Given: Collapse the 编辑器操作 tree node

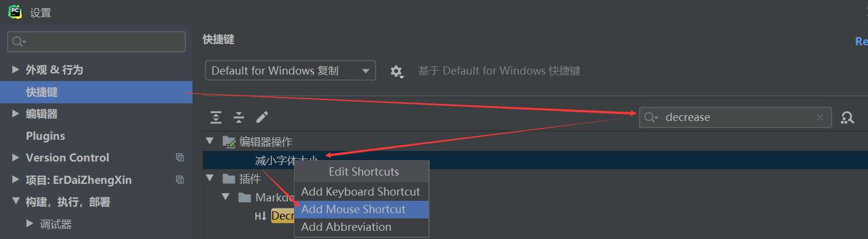Looking at the screenshot, I should click(x=210, y=142).
